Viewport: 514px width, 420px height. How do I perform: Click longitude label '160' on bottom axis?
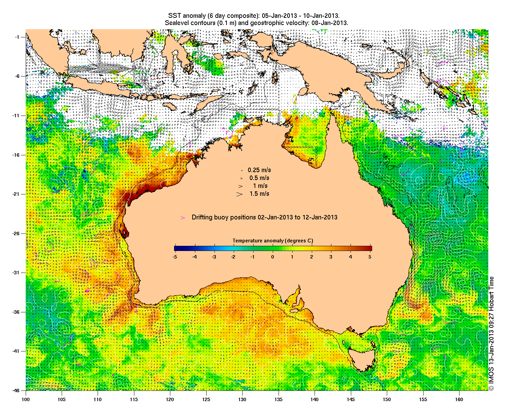(x=459, y=399)
